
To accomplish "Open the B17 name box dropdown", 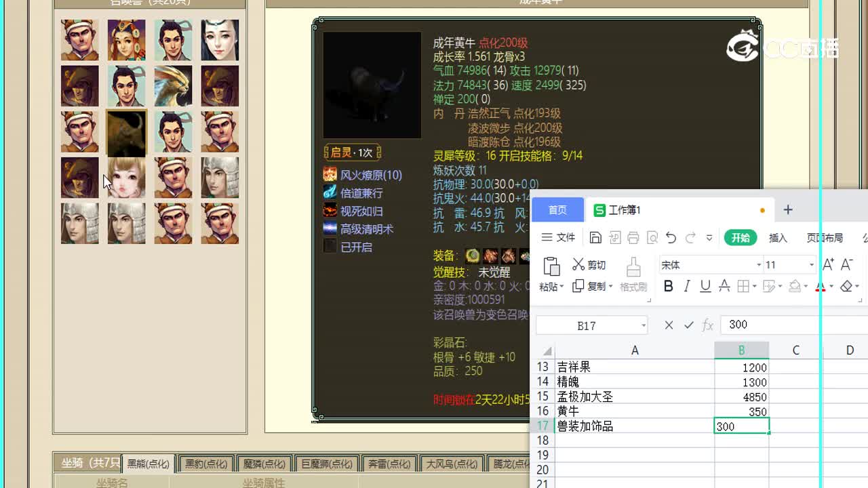I will click(644, 326).
